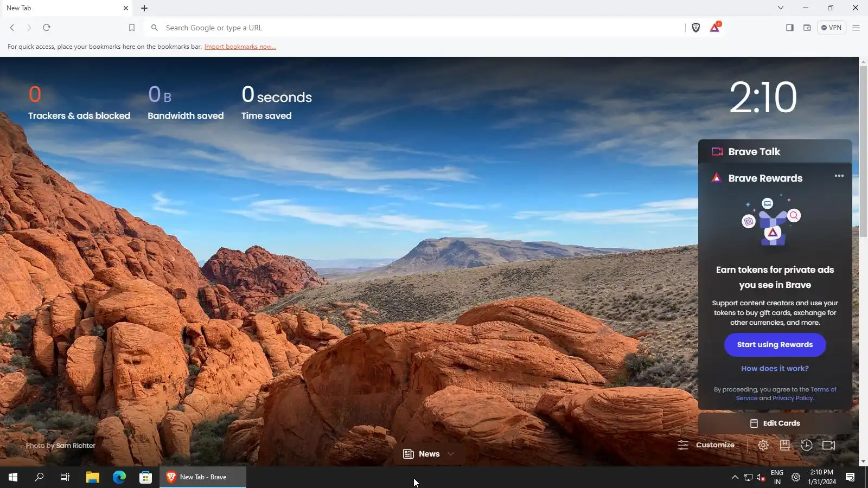Open Brave Rewards card options menu

pos(839,176)
